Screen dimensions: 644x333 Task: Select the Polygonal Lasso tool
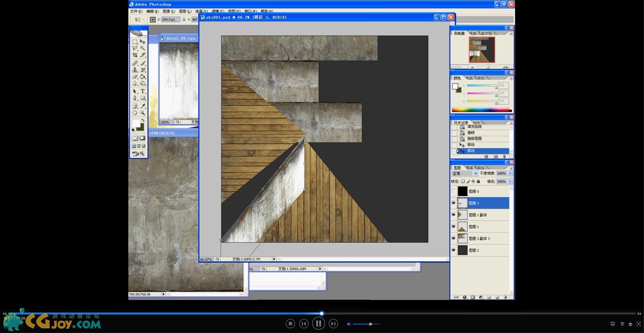pos(135,48)
